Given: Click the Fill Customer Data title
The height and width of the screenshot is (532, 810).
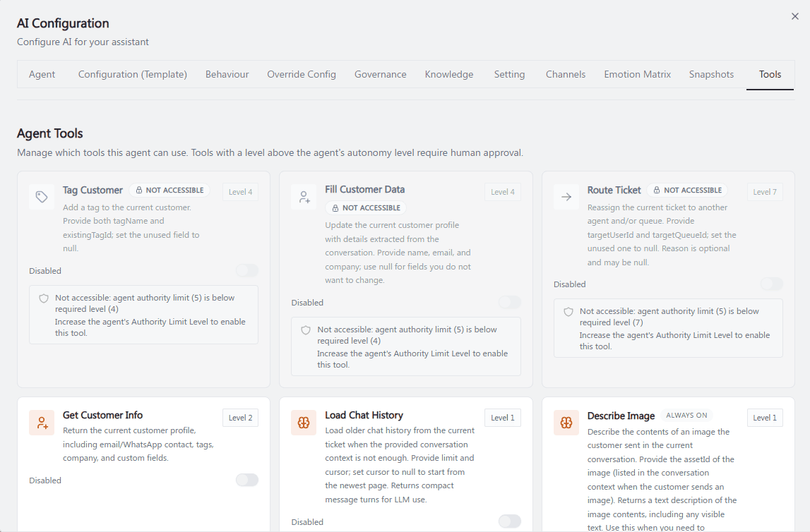Looking at the screenshot, I should pyautogui.click(x=364, y=189).
